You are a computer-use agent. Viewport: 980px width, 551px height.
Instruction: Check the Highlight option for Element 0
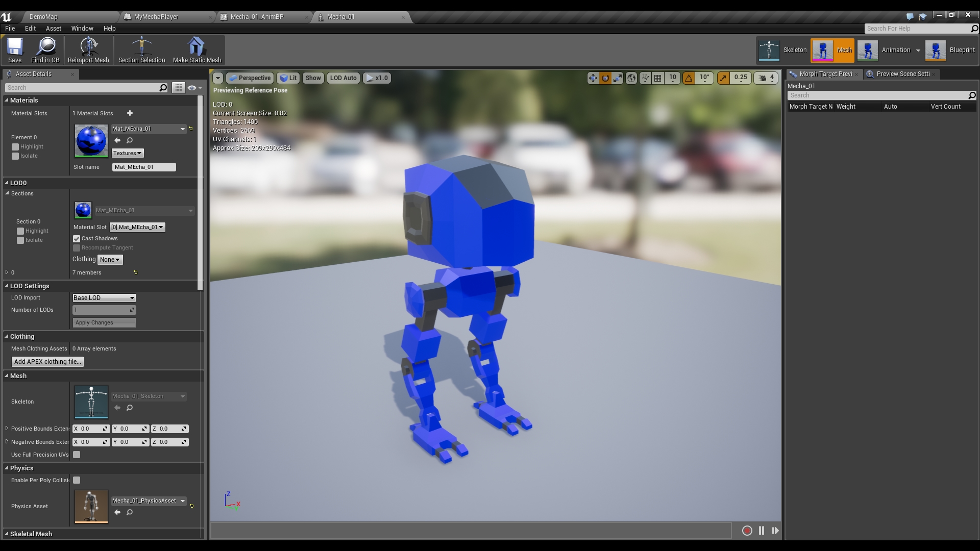coord(15,146)
